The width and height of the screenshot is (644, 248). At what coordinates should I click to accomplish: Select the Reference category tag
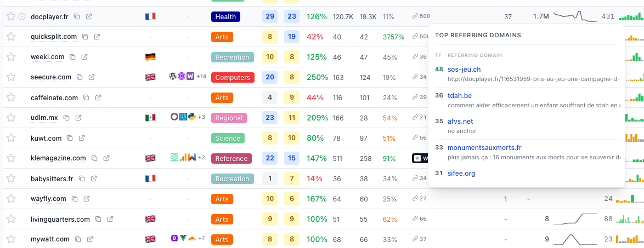tap(232, 159)
